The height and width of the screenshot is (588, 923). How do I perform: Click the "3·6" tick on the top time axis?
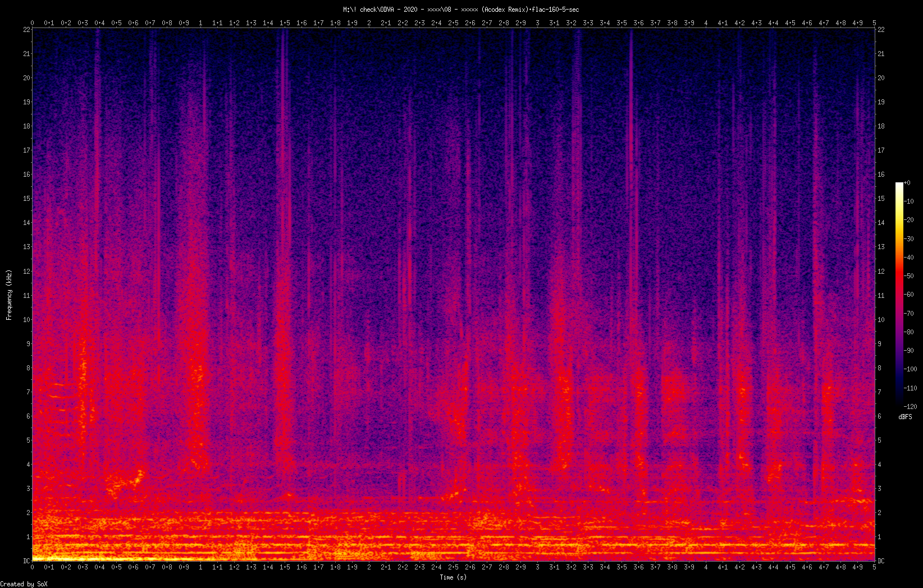click(638, 23)
